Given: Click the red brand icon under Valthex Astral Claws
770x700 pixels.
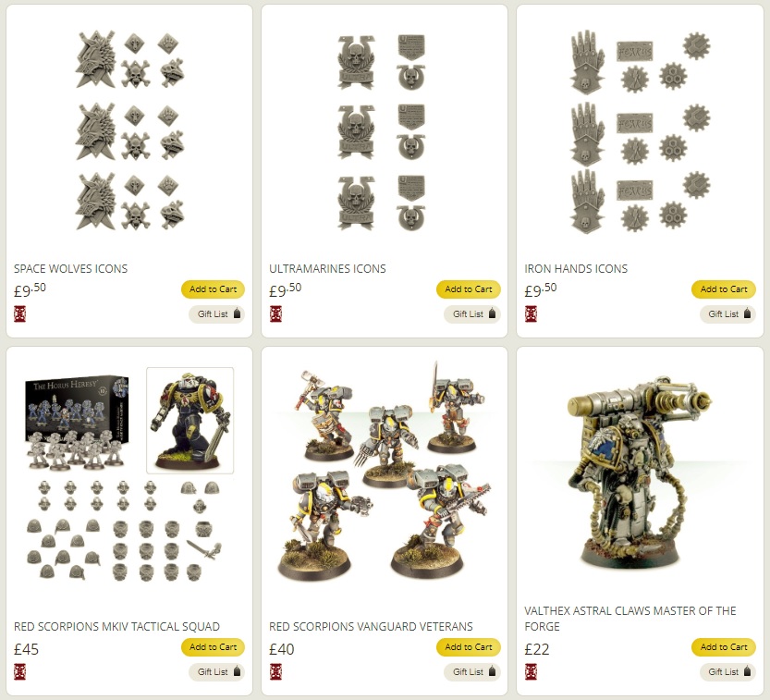Looking at the screenshot, I should pos(531,671).
